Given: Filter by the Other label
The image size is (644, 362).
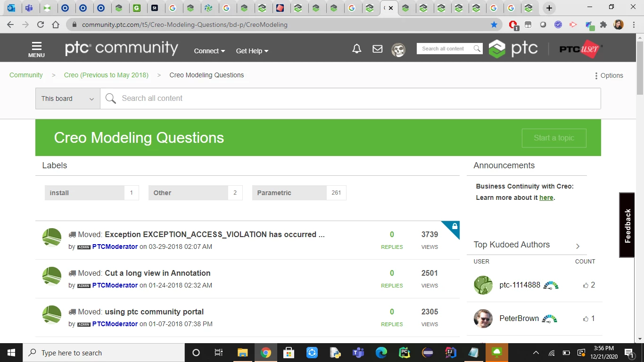Looking at the screenshot, I should coord(195,193).
